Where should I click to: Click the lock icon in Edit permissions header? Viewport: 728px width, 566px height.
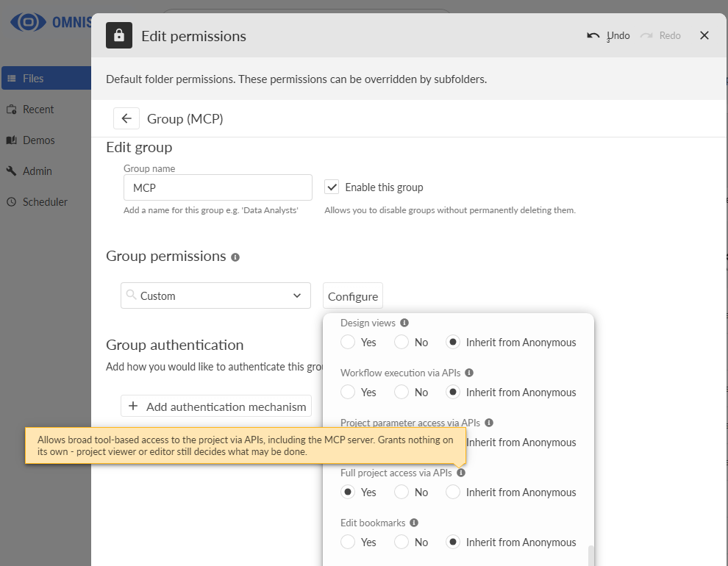119,35
